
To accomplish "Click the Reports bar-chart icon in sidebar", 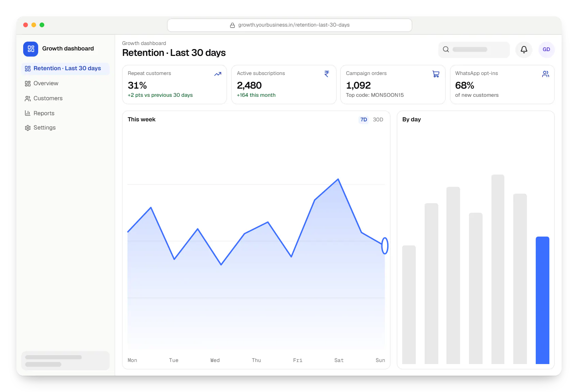I will tap(28, 113).
